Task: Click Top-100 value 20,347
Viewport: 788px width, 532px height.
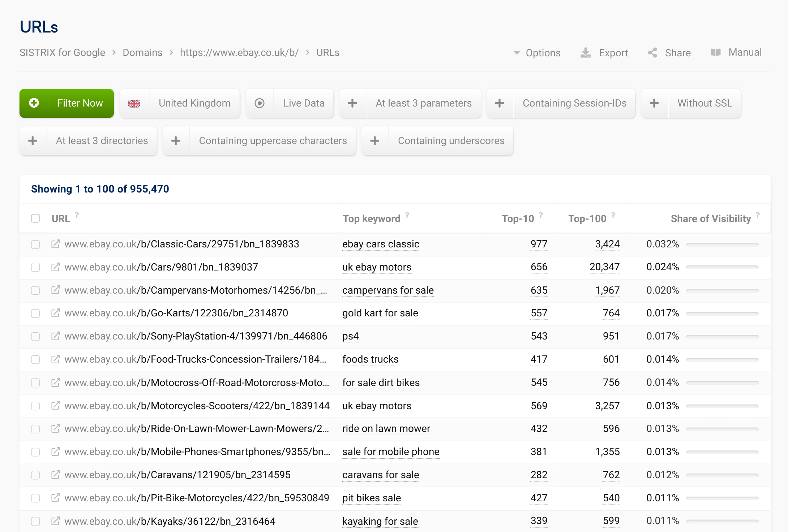Action: coord(604,267)
